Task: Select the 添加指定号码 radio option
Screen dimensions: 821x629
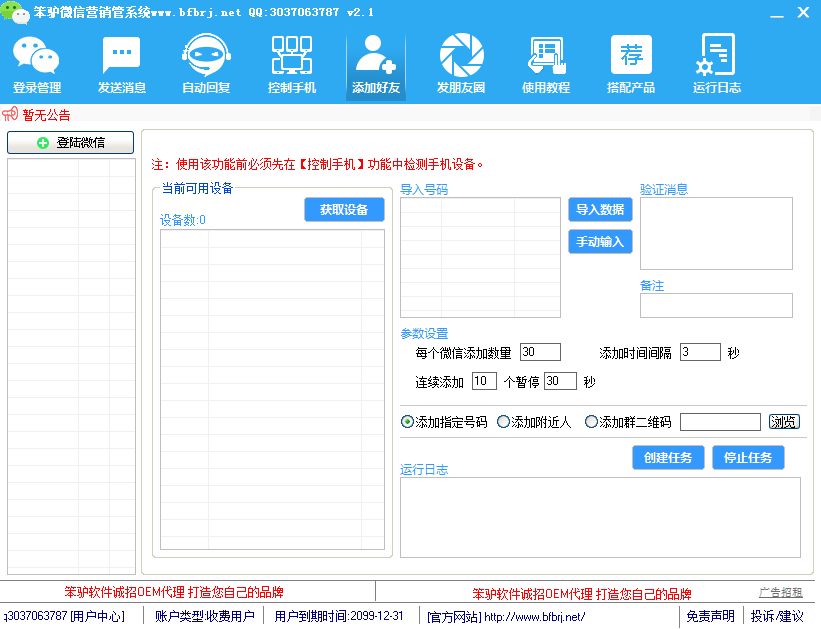Action: point(443,422)
